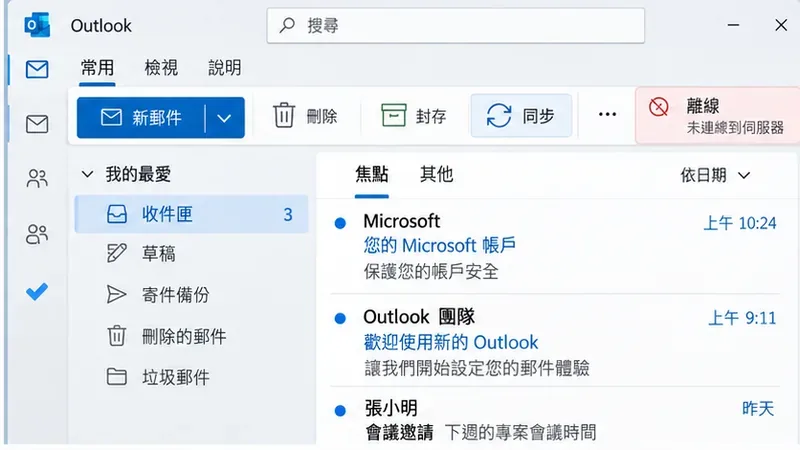This screenshot has width=800, height=450.
Task: Switch to the 焦點 focused tab
Action: click(x=372, y=174)
